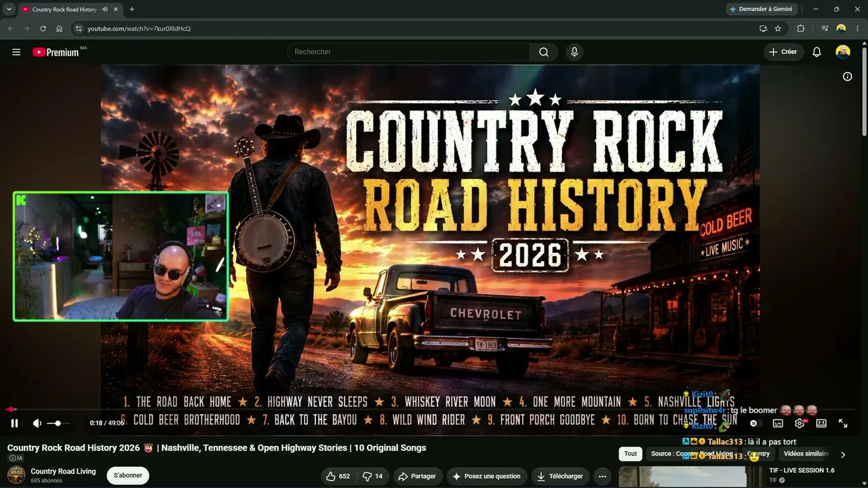Open Chrome tab search dropdown
The height and width of the screenshot is (488, 868).
9,9
